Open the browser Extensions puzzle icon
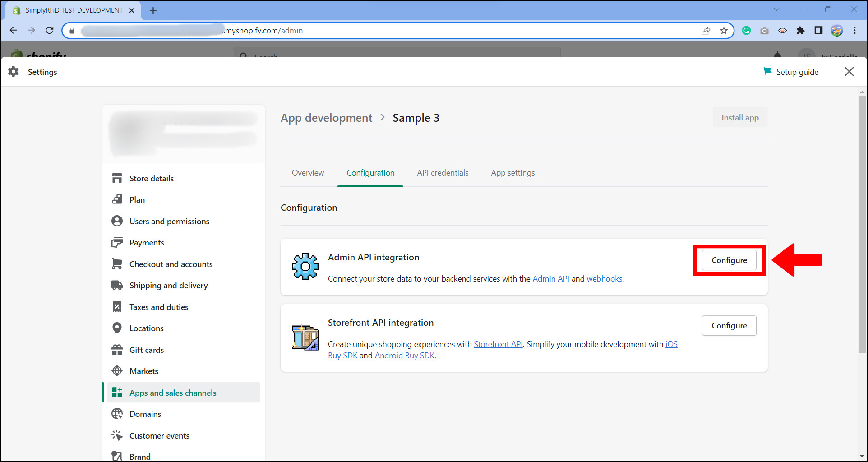This screenshot has height=462, width=868. tap(800, 31)
